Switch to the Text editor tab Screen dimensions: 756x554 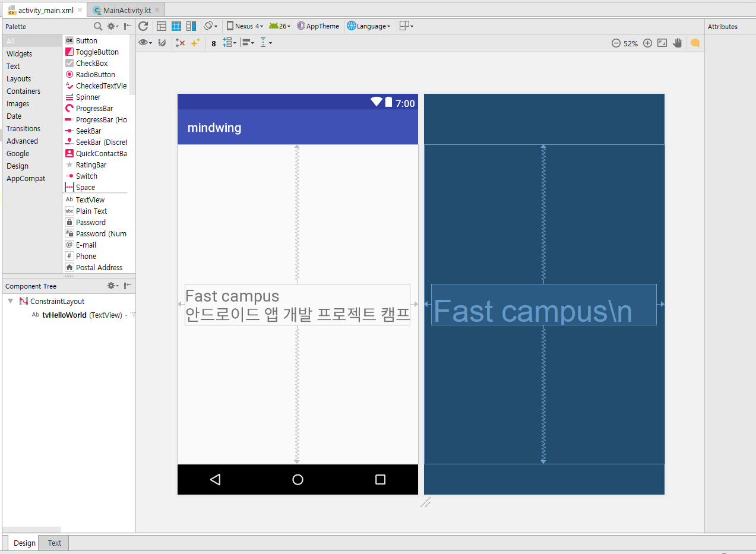pos(54,542)
